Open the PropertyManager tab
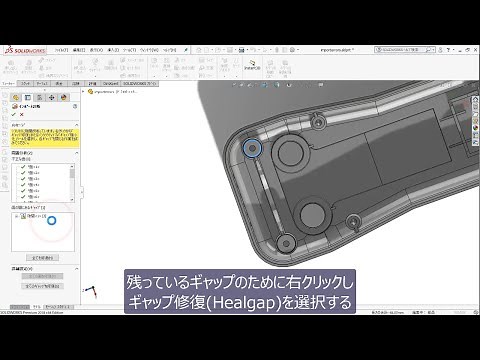The height and width of the screenshot is (360, 480). [x=28, y=97]
